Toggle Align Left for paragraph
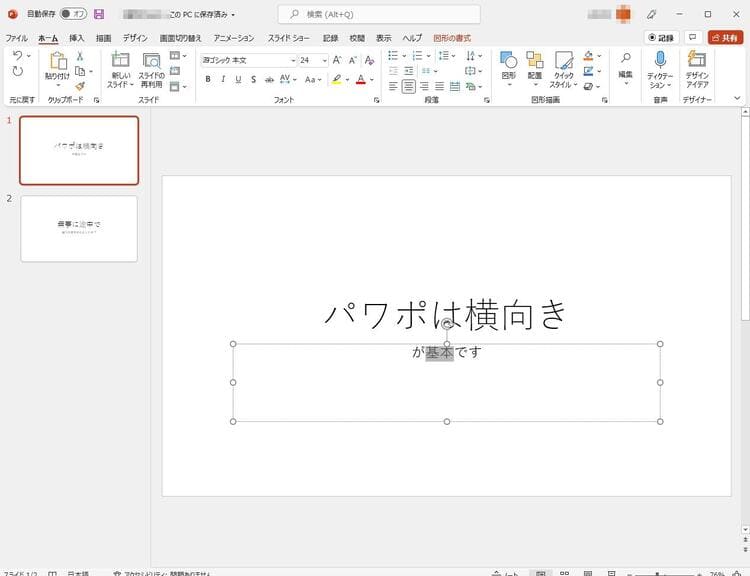Viewport: 750px width, 576px height. pyautogui.click(x=393, y=87)
